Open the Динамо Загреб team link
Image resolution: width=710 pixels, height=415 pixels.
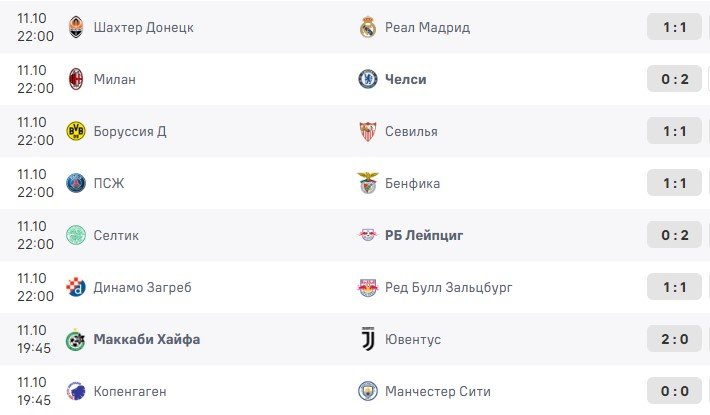click(x=141, y=287)
